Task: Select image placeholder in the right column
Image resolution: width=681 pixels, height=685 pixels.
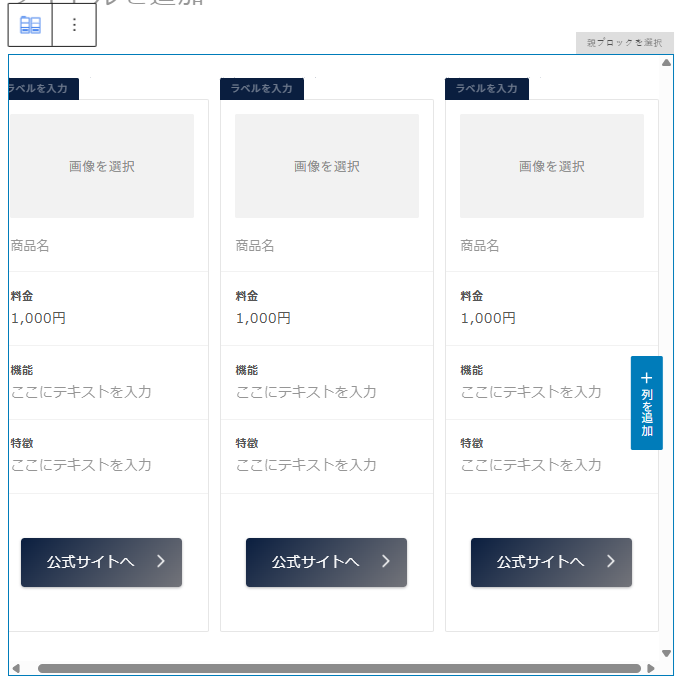Action: (552, 166)
